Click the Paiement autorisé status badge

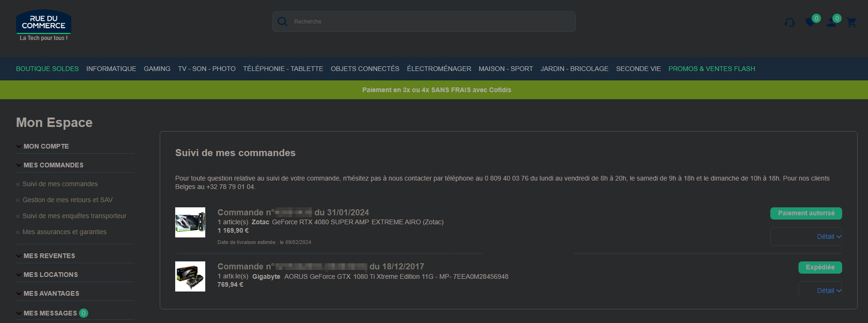(x=806, y=213)
